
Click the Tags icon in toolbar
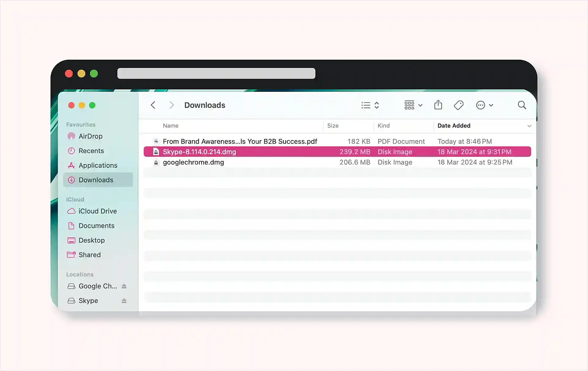[x=458, y=105]
